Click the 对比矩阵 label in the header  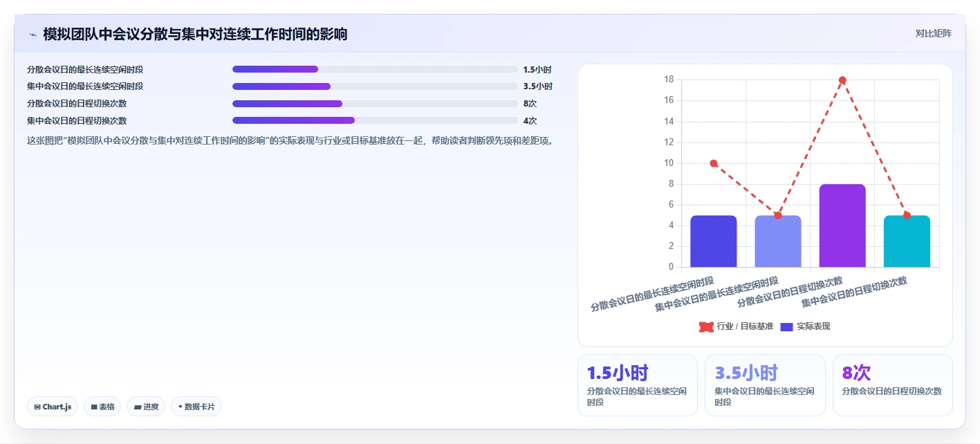pyautogui.click(x=933, y=33)
